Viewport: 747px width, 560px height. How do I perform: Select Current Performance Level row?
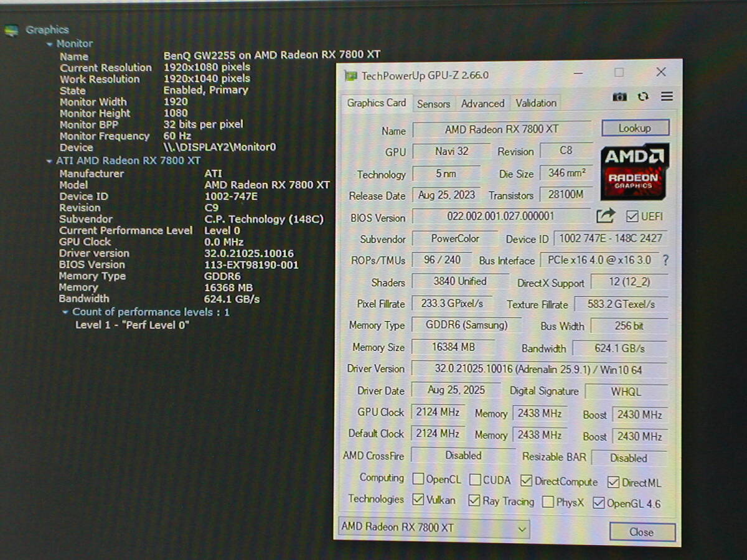pos(149,231)
